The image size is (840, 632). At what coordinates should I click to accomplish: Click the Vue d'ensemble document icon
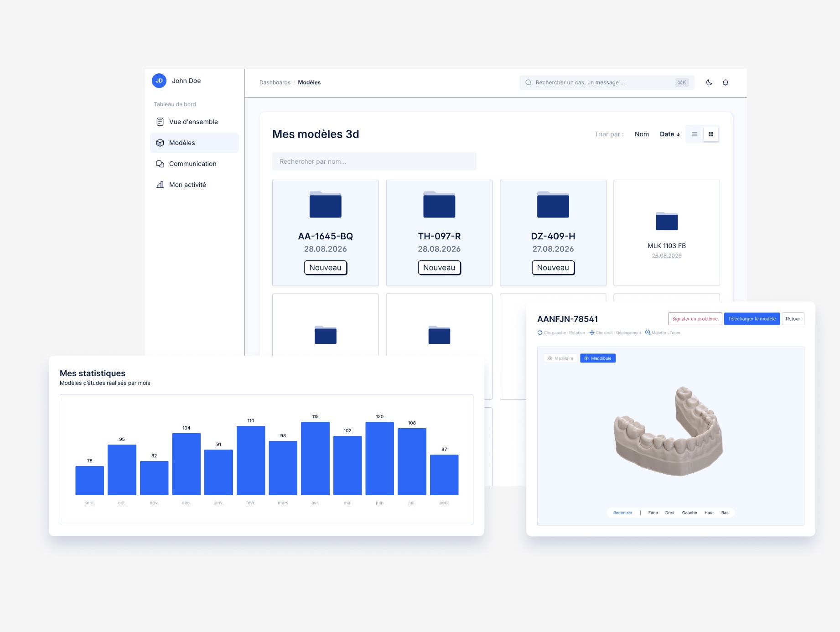tap(160, 122)
